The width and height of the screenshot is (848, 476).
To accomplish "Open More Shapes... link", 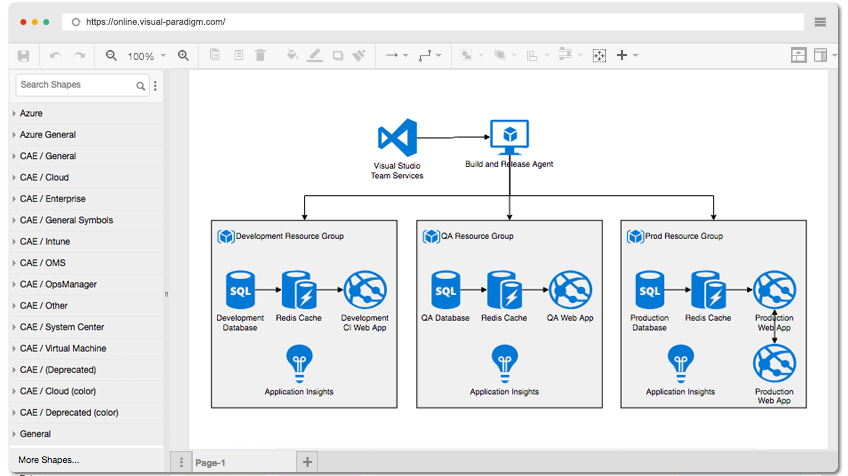I will (x=49, y=460).
